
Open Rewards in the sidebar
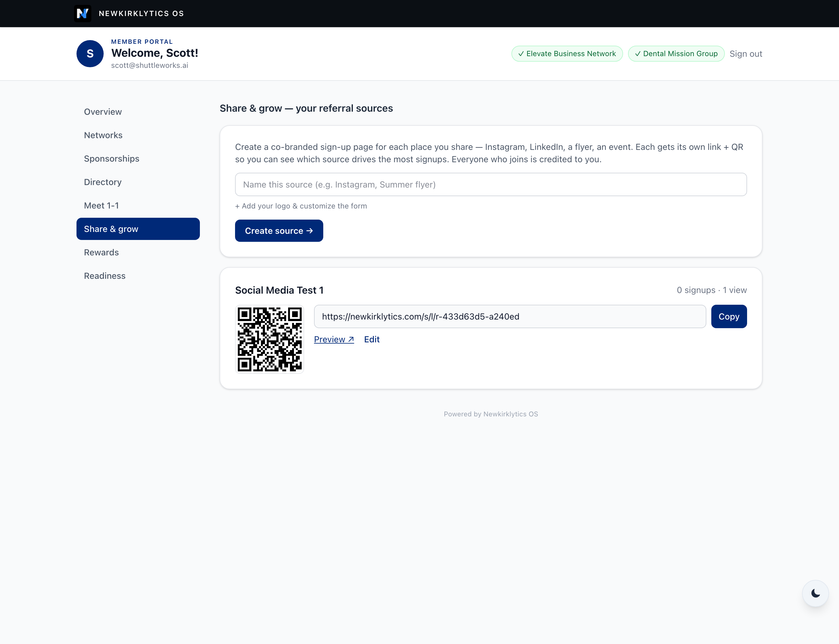(138, 252)
